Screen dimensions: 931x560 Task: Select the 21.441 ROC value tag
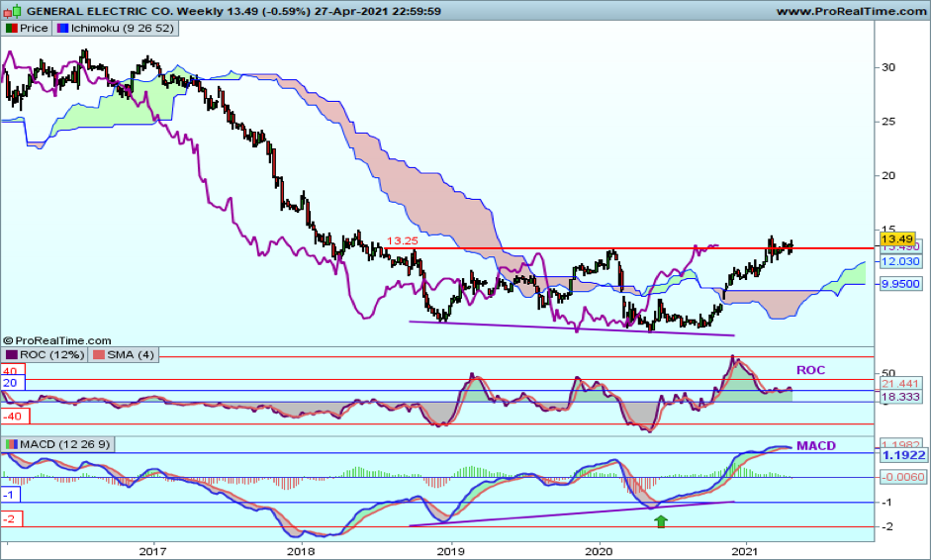900,384
